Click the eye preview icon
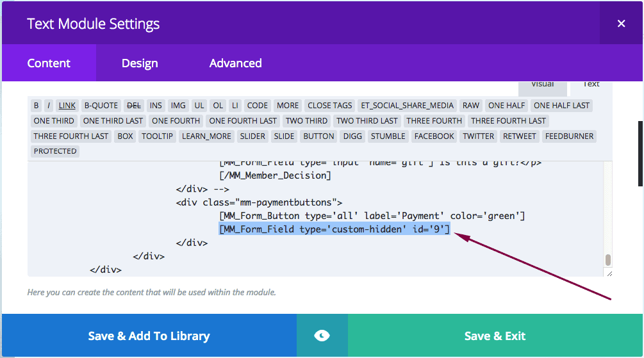The image size is (644, 358). (x=322, y=336)
